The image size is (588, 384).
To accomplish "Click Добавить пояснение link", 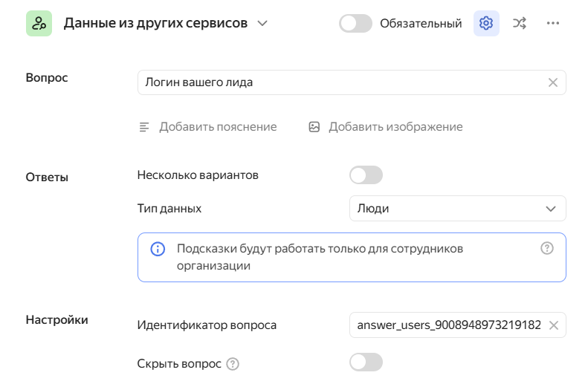I will tap(217, 127).
